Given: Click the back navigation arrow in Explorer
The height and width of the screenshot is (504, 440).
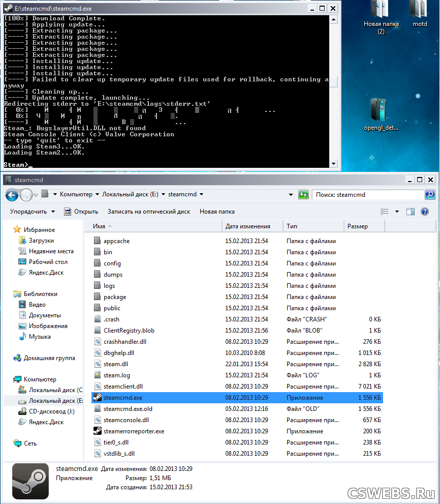Looking at the screenshot, I should pos(12,194).
